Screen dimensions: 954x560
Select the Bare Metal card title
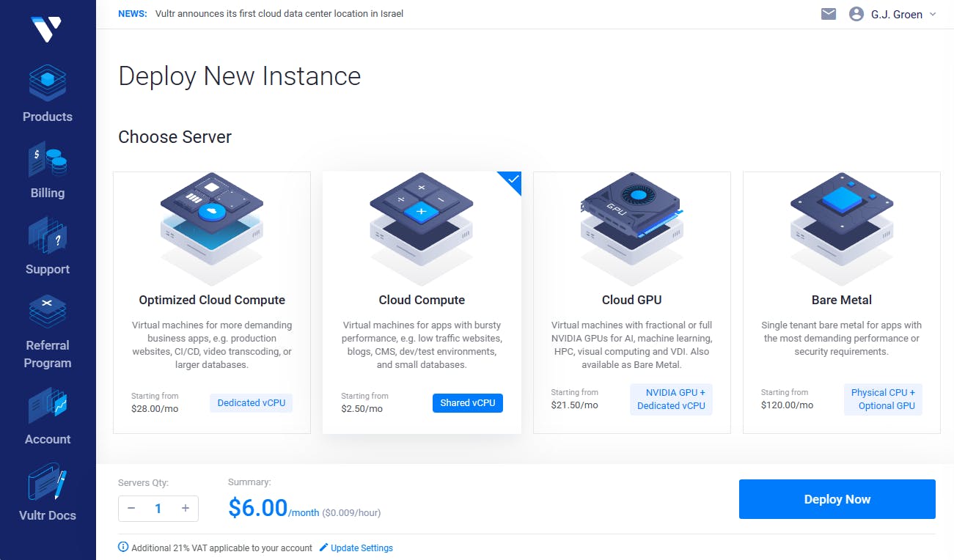(842, 300)
